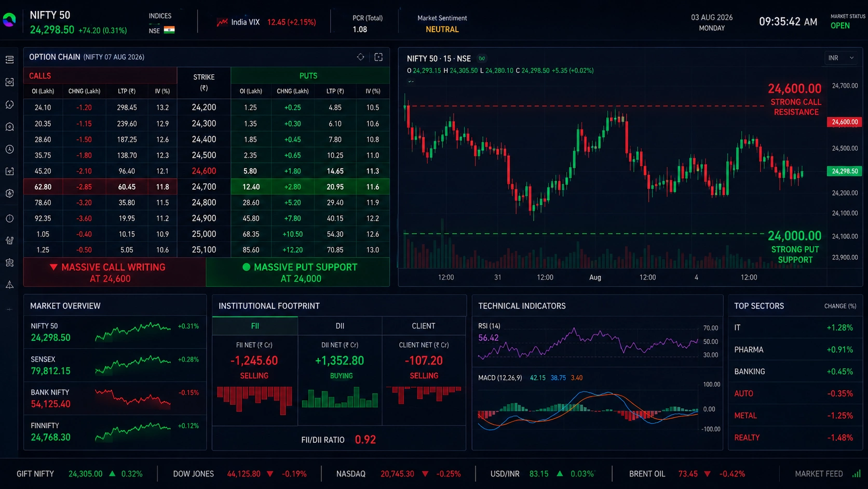The image size is (868, 489).
Task: Click the 24,200 strike price cell
Action: 204,108
